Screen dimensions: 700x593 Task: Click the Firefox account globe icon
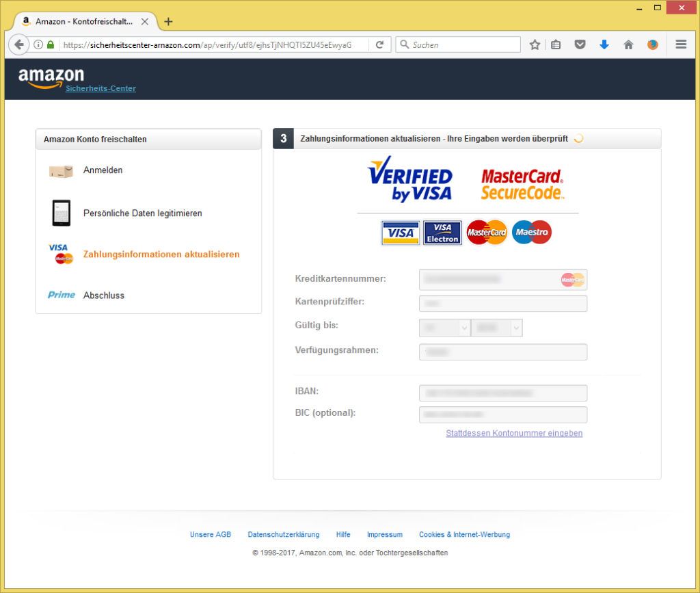[653, 44]
